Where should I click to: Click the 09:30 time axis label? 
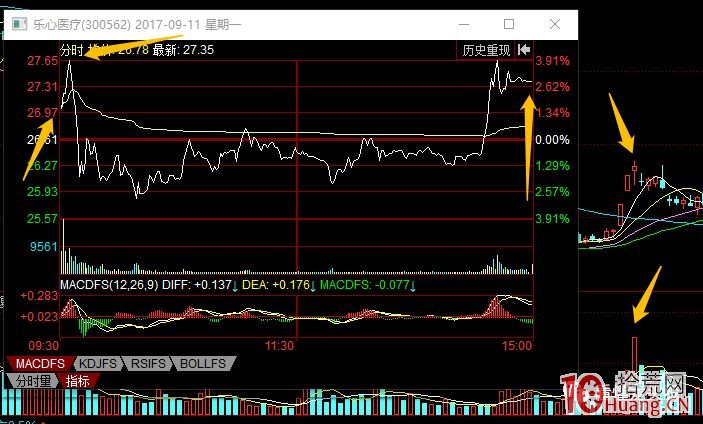coord(43,346)
